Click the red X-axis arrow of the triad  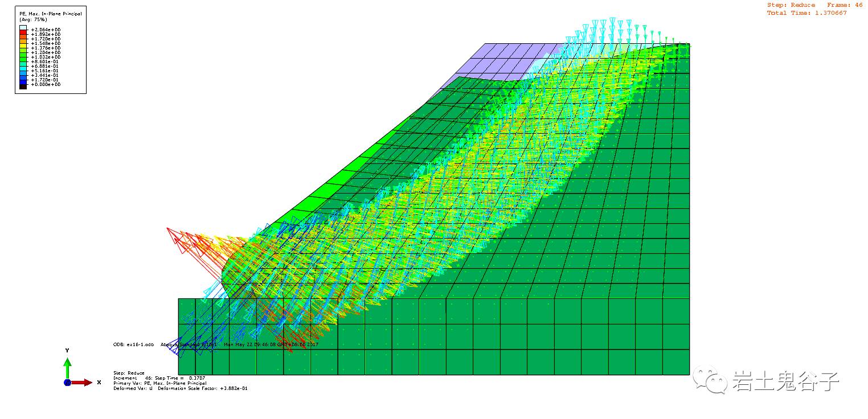click(81, 383)
